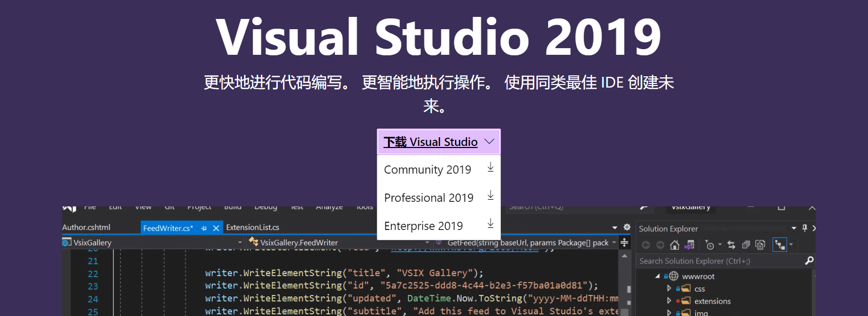Open the editor tab settings gear
The width and height of the screenshot is (868, 316).
[x=627, y=227]
